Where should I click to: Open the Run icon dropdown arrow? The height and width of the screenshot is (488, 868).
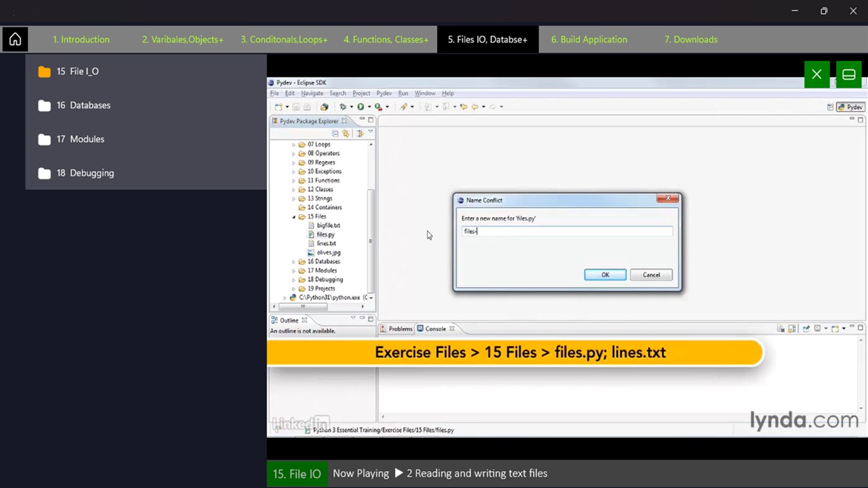click(369, 107)
